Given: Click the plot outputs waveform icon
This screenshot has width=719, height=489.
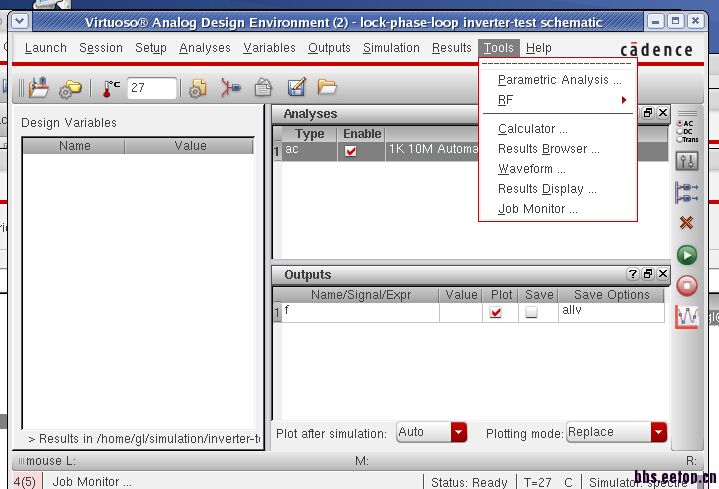Looking at the screenshot, I should coord(686,317).
